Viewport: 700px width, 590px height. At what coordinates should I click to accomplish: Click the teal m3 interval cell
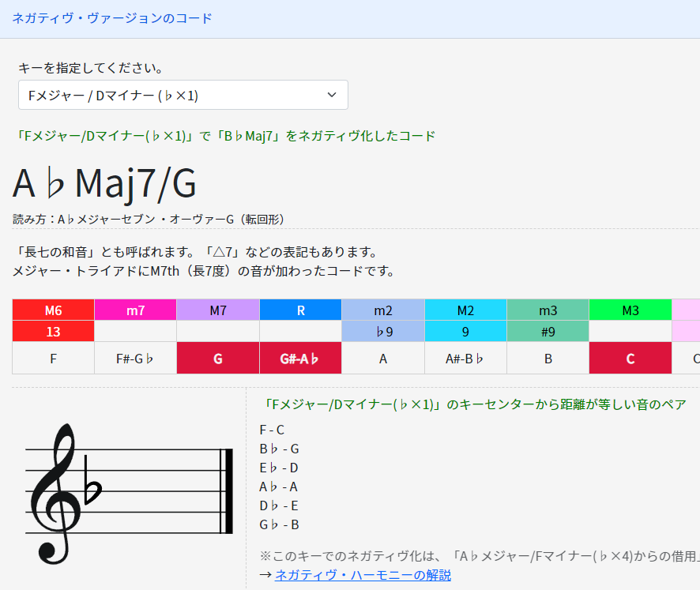tap(548, 310)
